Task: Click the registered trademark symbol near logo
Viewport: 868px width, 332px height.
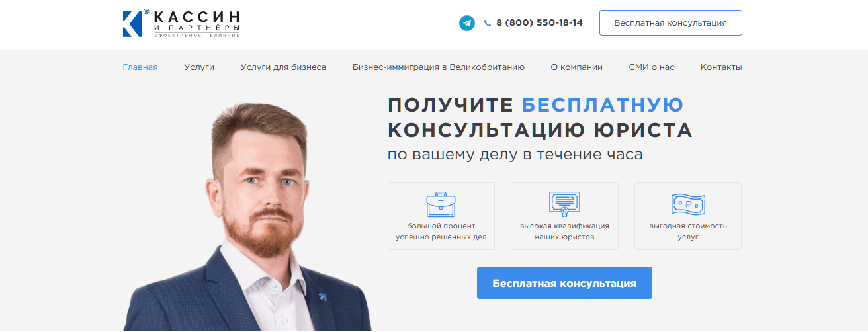Action: (146, 11)
